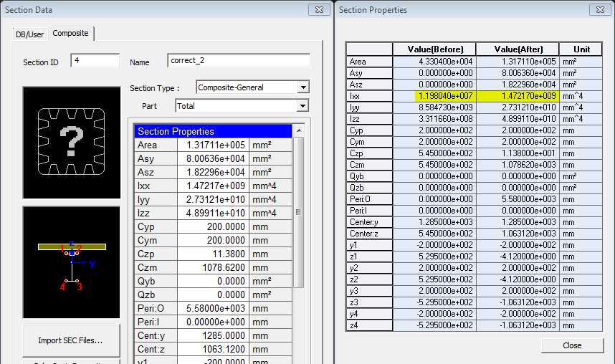Click the Section ID input field
The image size is (615, 364).
click(x=95, y=61)
